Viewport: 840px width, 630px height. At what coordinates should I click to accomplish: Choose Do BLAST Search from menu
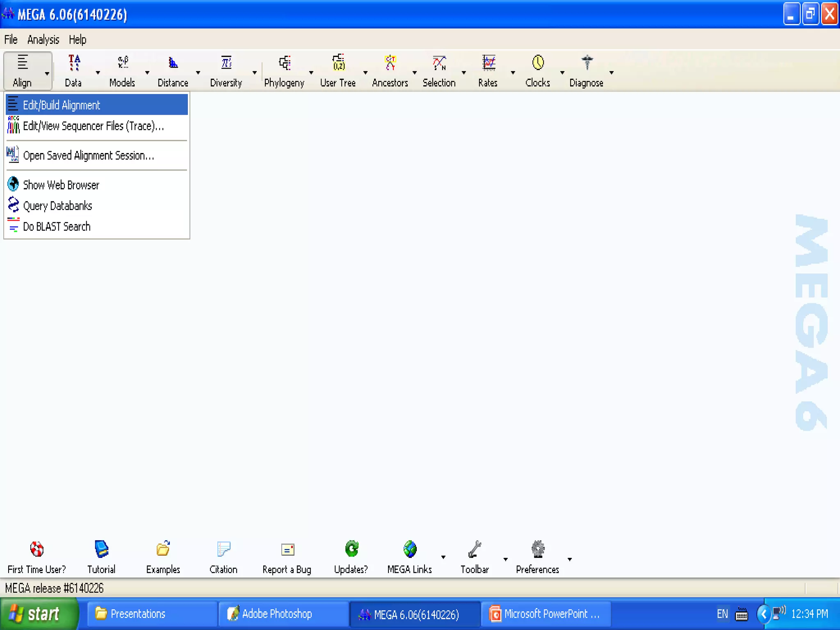click(x=57, y=226)
